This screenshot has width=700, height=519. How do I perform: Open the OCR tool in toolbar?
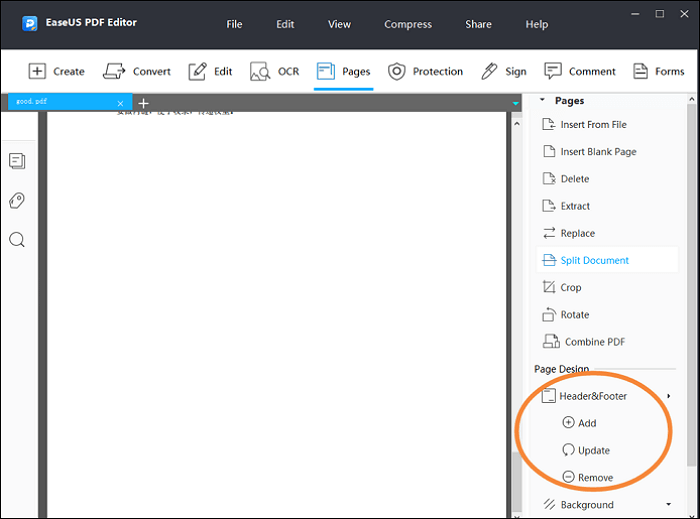274,71
